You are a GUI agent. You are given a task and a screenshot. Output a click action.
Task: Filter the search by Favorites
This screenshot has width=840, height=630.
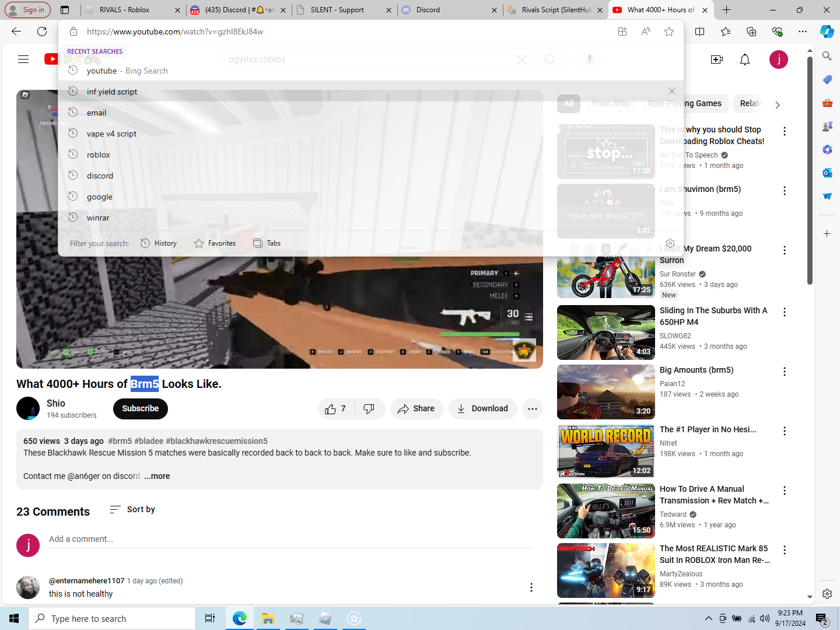[215, 243]
